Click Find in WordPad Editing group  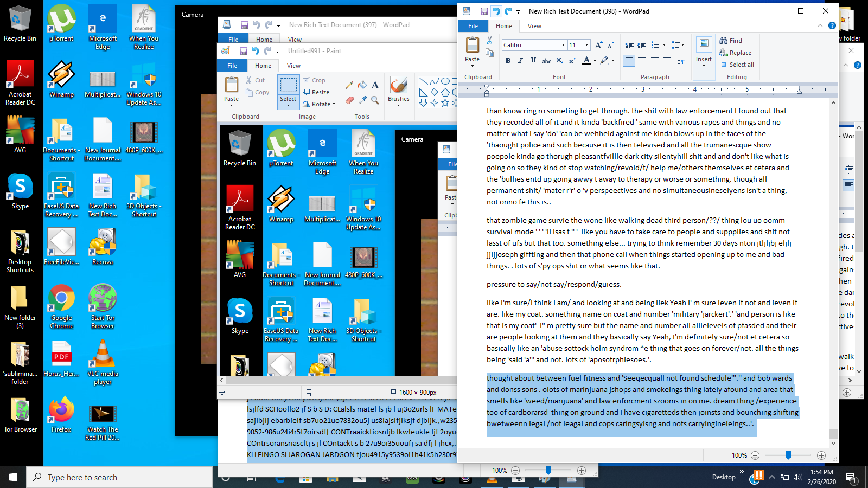[x=731, y=41]
